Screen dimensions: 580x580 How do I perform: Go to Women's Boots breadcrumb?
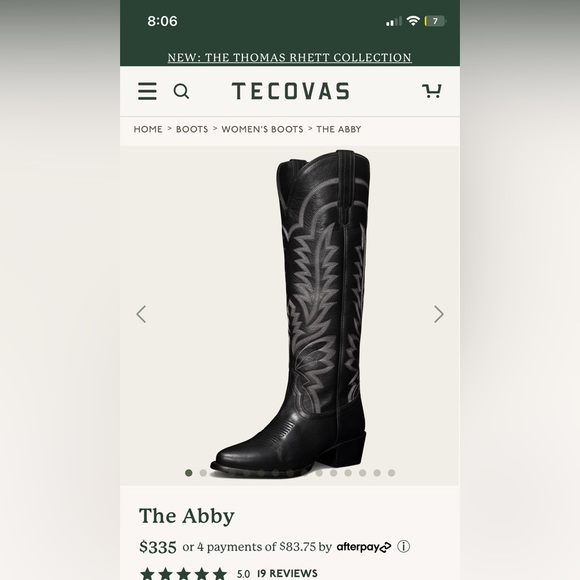[x=262, y=129]
